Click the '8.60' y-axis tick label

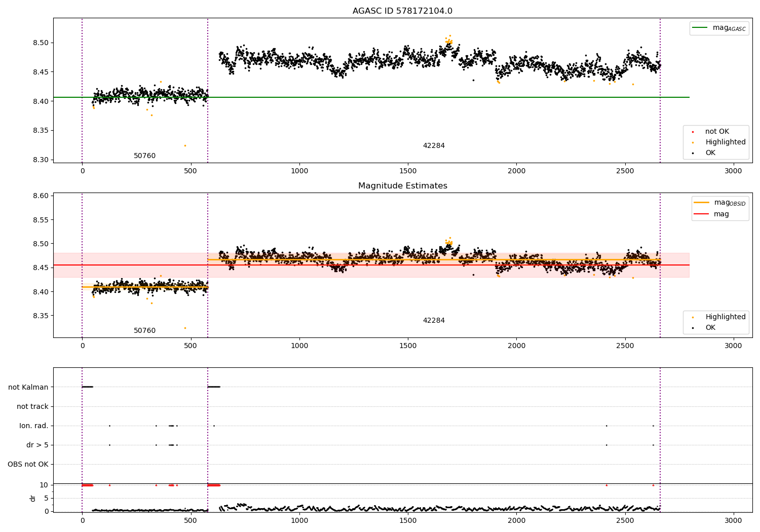[x=40, y=196]
